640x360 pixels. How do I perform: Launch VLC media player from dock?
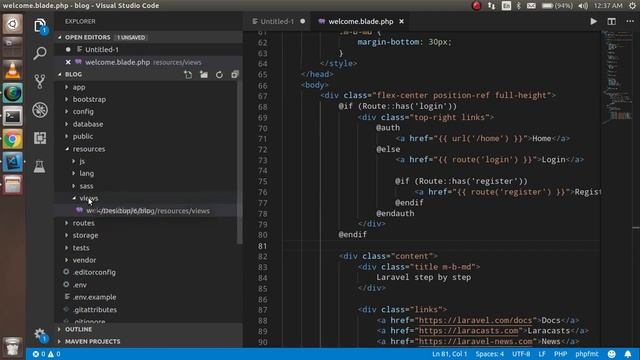(13, 70)
